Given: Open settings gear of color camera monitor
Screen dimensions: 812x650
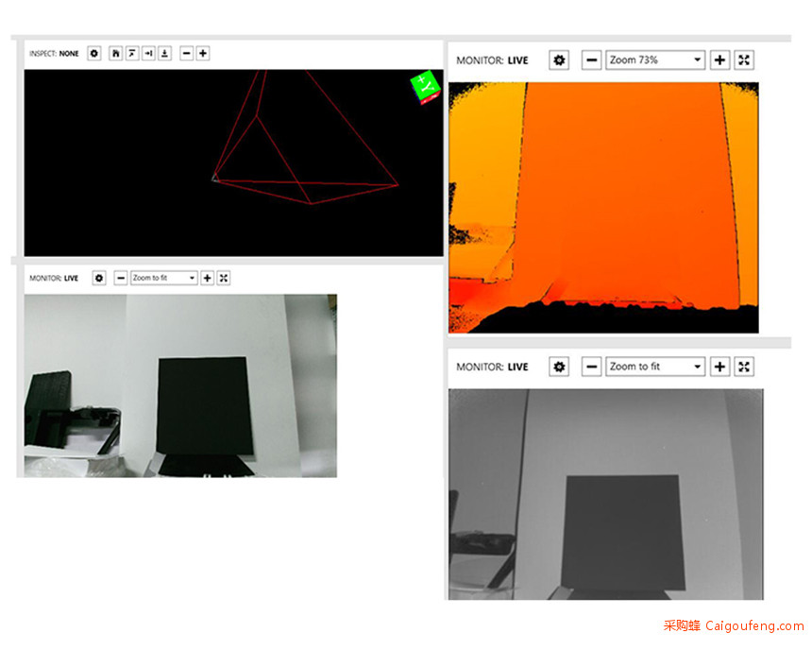Looking at the screenshot, I should point(99,278).
